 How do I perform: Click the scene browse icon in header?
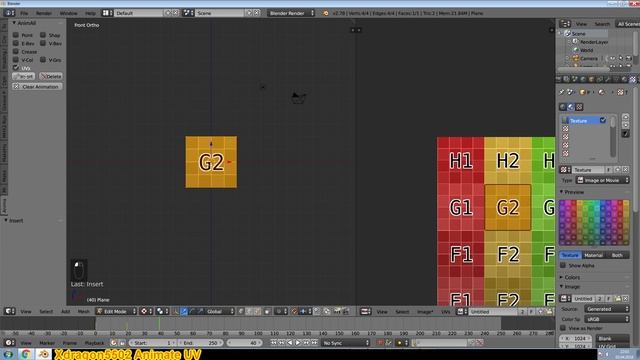(x=188, y=13)
